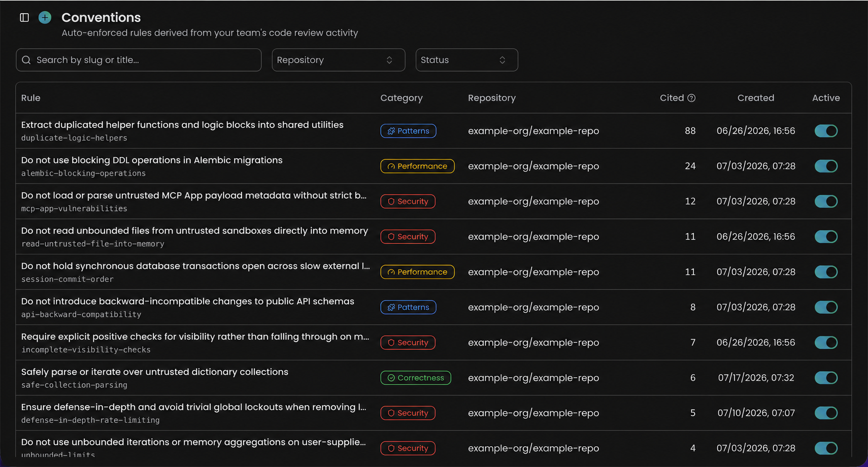Click the Rule column header
Image resolution: width=868 pixels, height=467 pixels.
pyautogui.click(x=31, y=98)
